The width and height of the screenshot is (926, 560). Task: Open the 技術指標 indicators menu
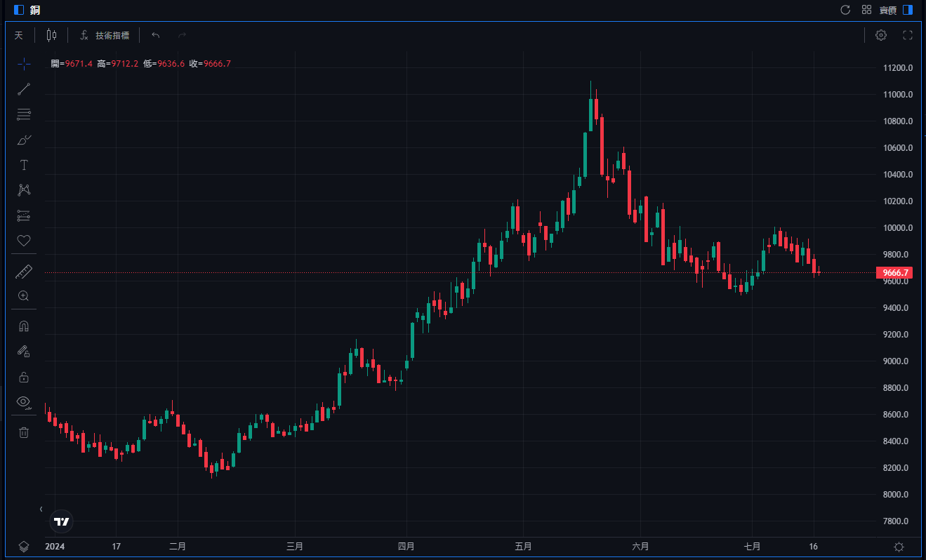pyautogui.click(x=105, y=35)
